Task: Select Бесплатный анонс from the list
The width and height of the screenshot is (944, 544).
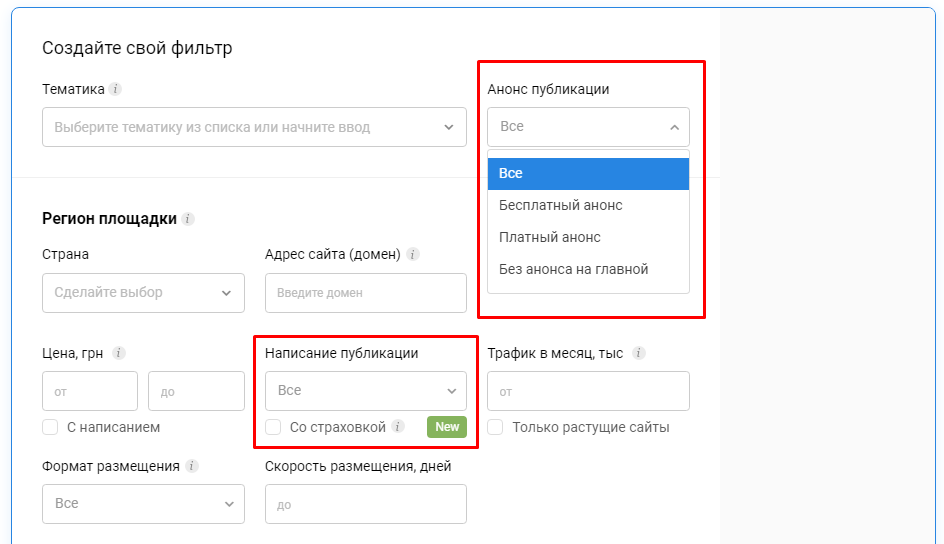Action: coord(561,205)
